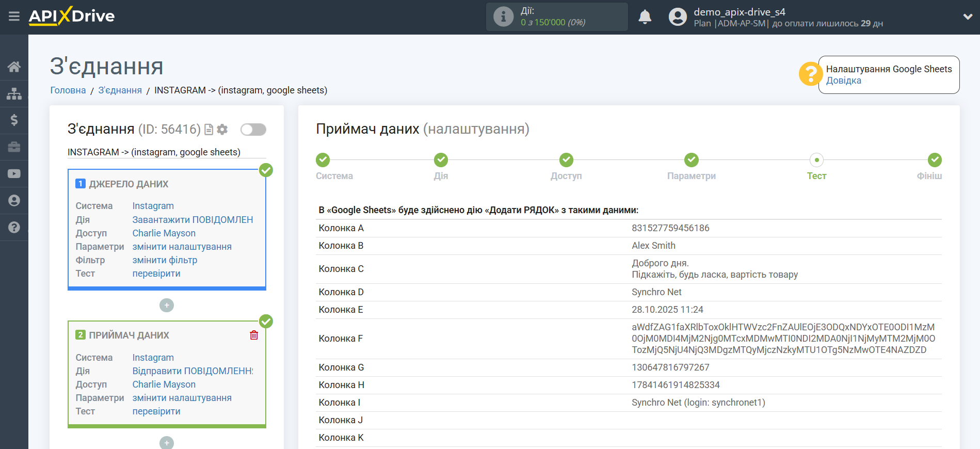
Task: Expand the user account dropdown arrow
Action: [x=967, y=17]
